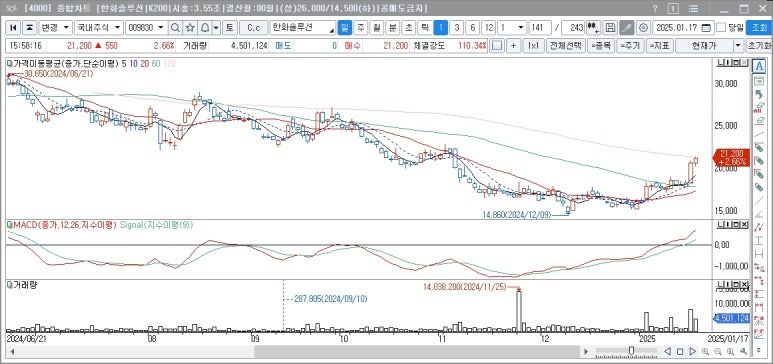Open the alert bell icon
The width and height of the screenshot is (773, 364).
(205, 28)
